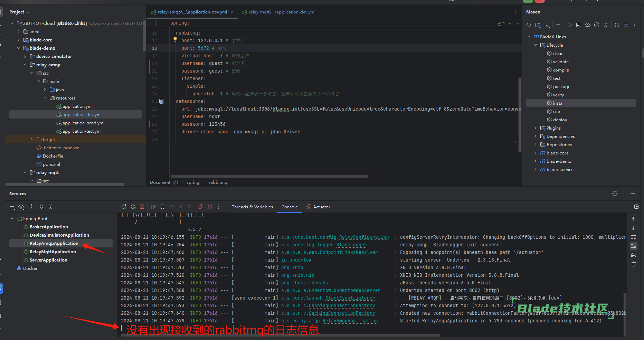Open more debugger actions menu
Screen dimensions: 644x340
[219, 207]
